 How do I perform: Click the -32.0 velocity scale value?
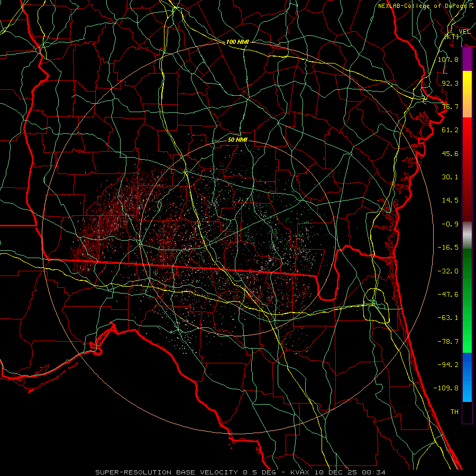point(448,271)
